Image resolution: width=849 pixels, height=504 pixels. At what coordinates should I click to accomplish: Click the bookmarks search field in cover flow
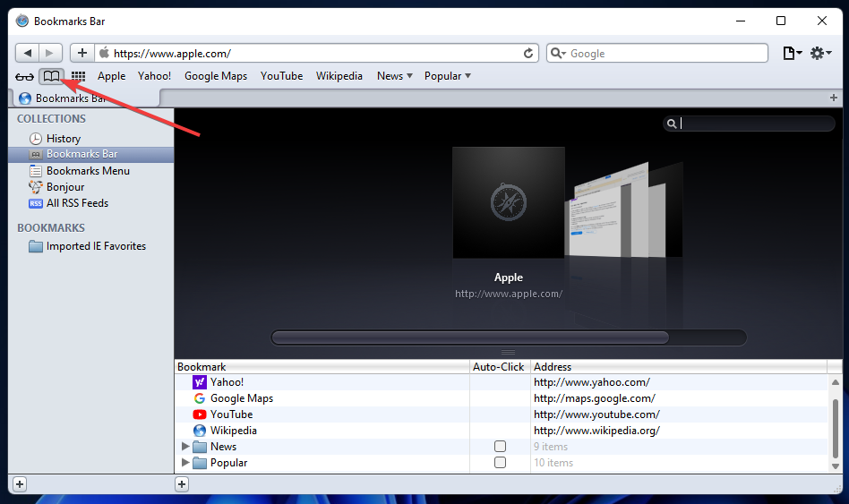[x=749, y=124]
